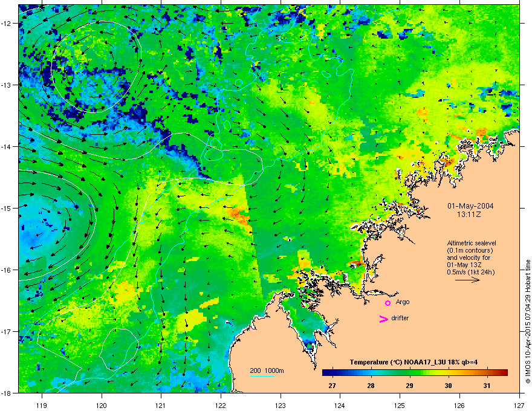
Task: Click the 'Altimetric sealevel' caption line
Action: [472, 243]
